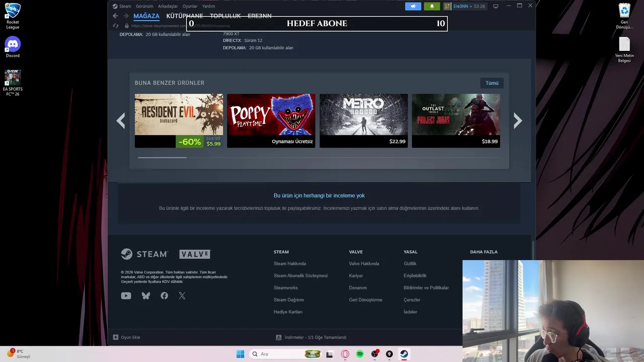Open the Recycle Bin desktop icon
Viewport: 644px width, 362px height.
pos(624,16)
